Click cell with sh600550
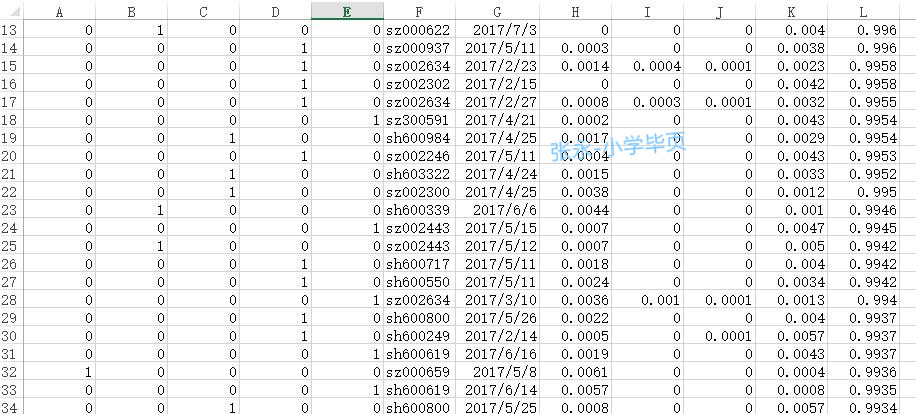 pyautogui.click(x=419, y=282)
